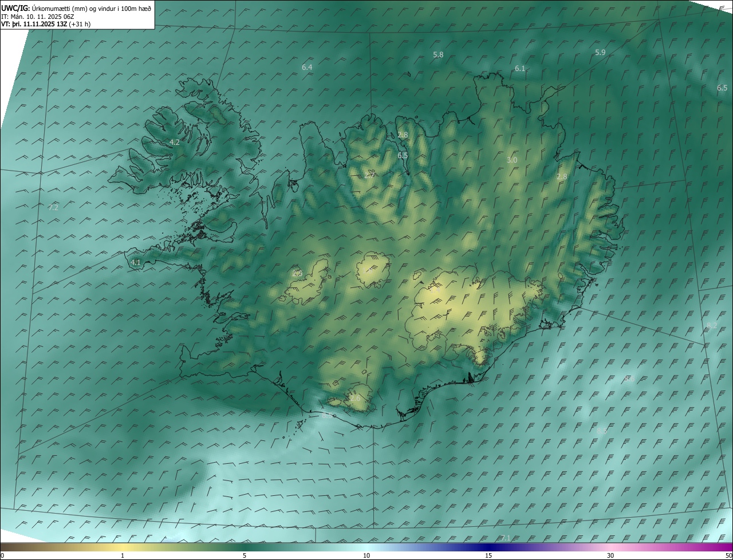This screenshot has height=560, width=733.
Task: Click the 5.8 value label on the map
Action: (x=438, y=55)
